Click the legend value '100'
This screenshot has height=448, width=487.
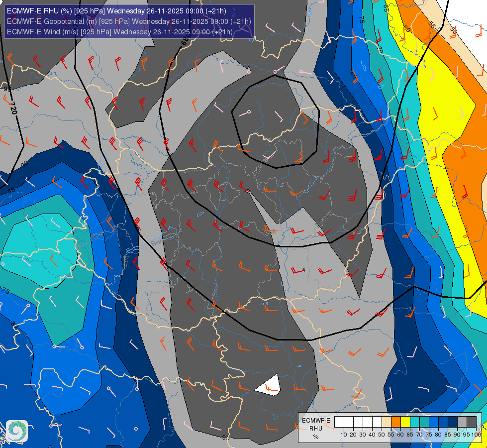[477, 435]
